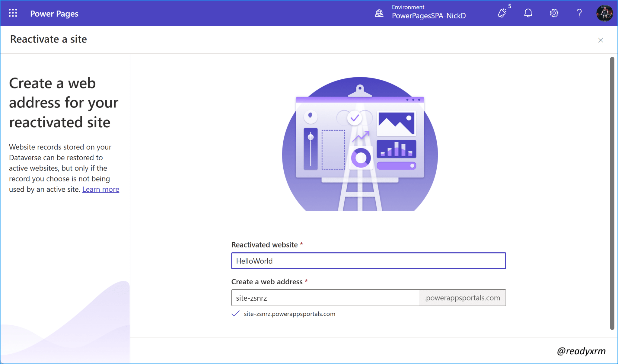Click the vertical scrollbar of the dialog
The image size is (618, 364).
612,193
